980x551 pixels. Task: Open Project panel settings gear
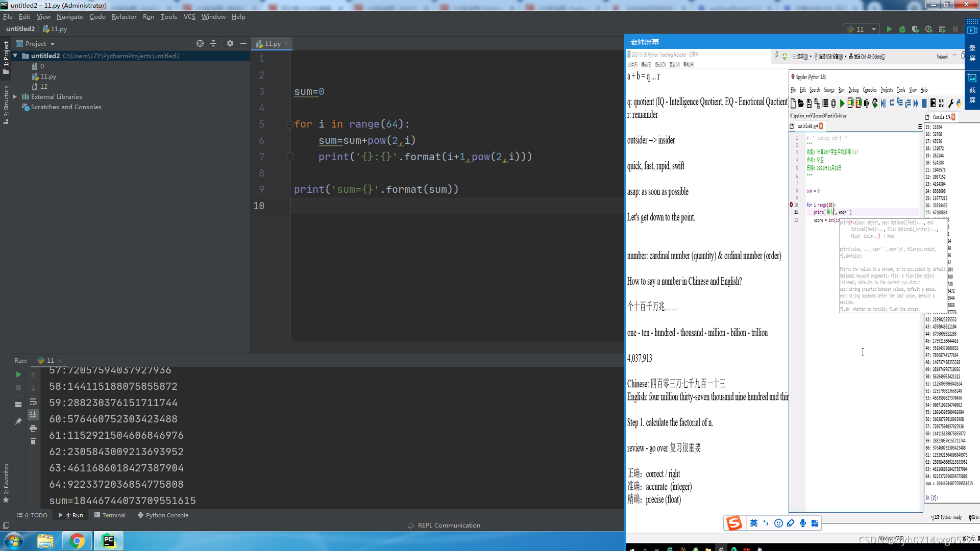tap(230, 43)
